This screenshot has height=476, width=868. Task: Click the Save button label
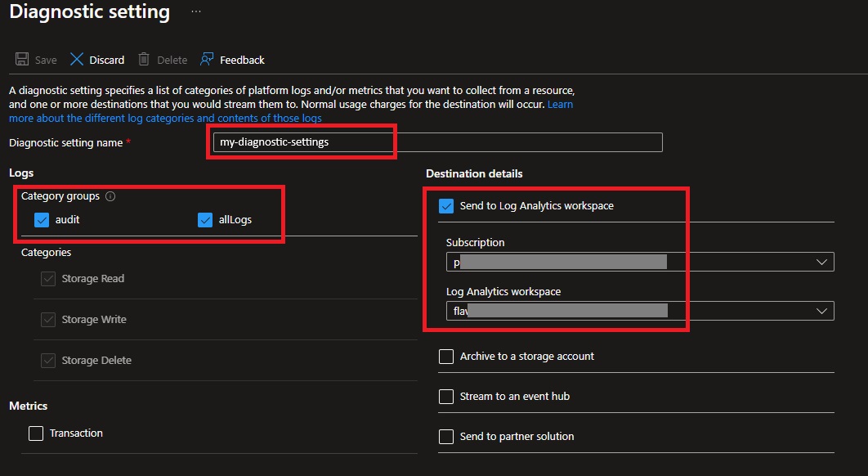point(46,60)
